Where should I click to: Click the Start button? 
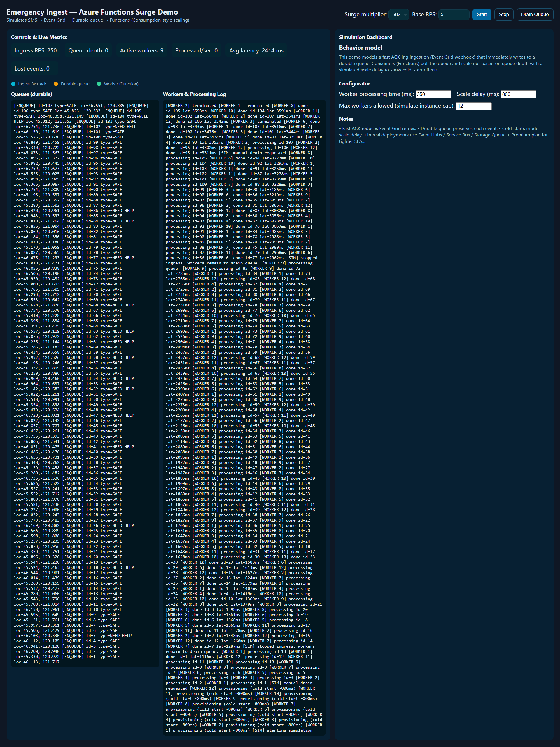coord(481,15)
